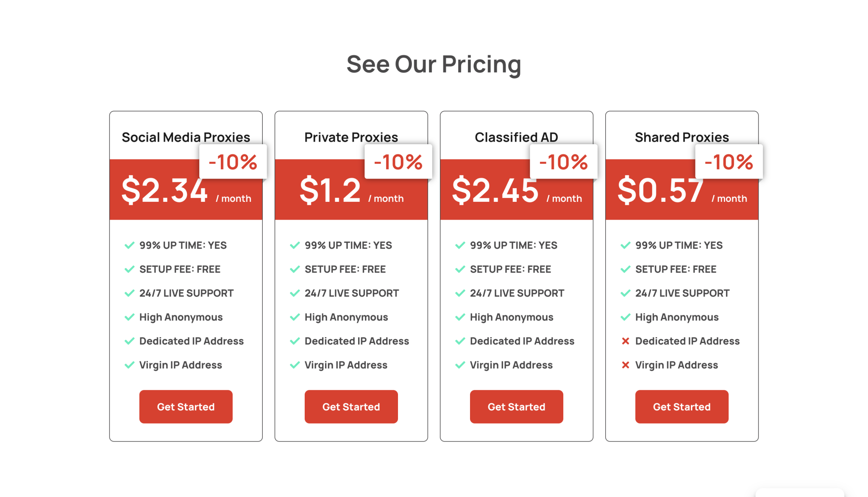
Task: Click the $2.34 Social Media price banner
Action: coord(164,190)
